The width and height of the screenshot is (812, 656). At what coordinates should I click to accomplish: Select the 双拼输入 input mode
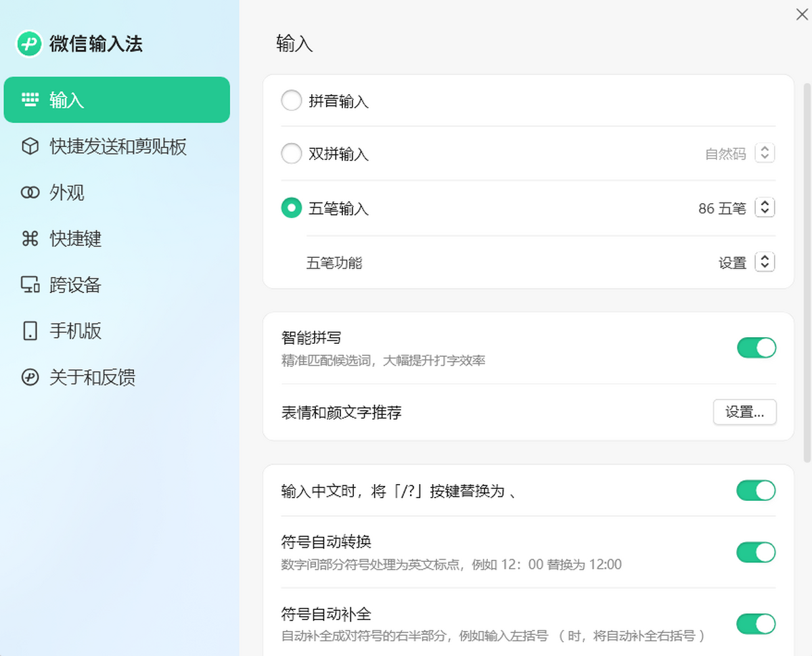point(291,153)
